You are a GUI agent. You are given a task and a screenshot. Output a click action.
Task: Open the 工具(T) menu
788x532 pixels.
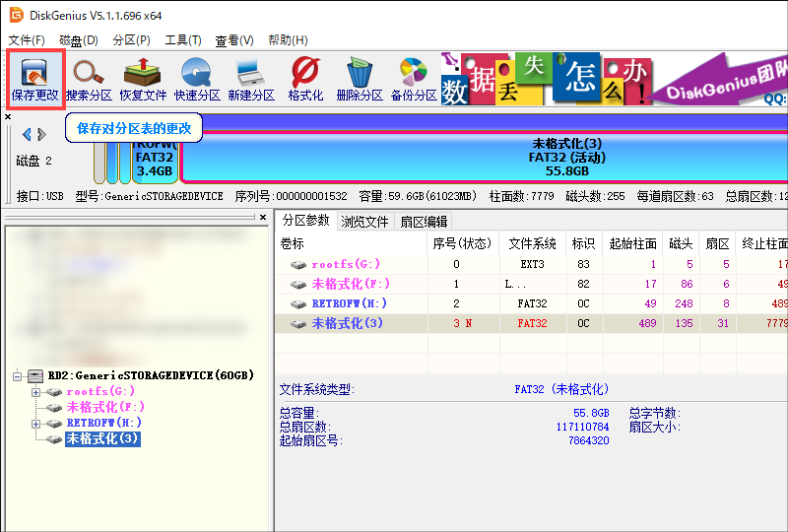pos(183,40)
